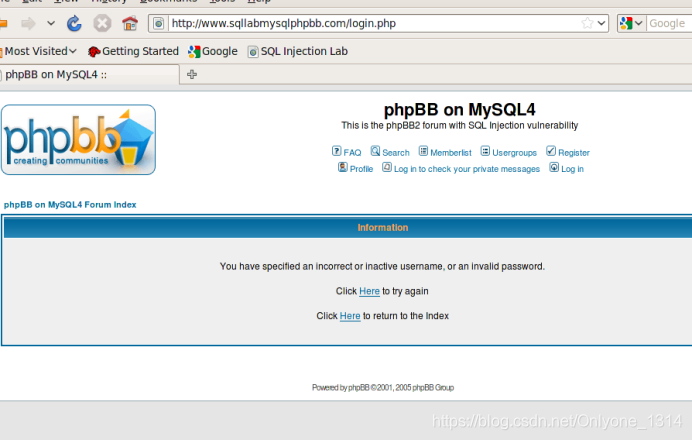Open the Most Visited bookmarks folder

point(38,51)
